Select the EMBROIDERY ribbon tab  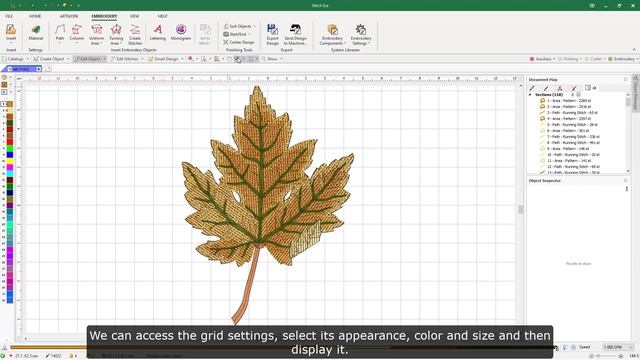tap(104, 16)
